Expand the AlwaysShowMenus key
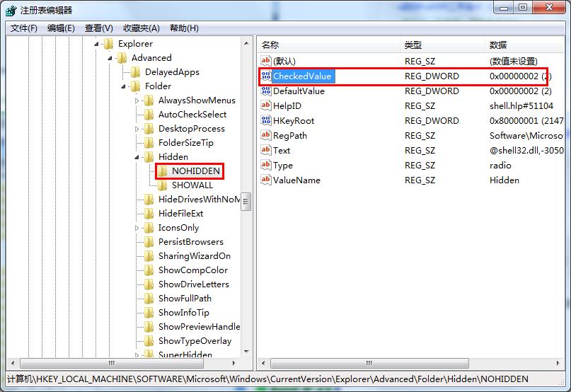Screen dimensions: 571x392 coord(137,100)
